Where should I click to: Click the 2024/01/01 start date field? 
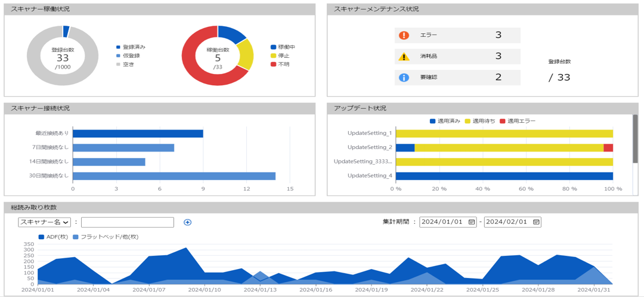[448, 222]
